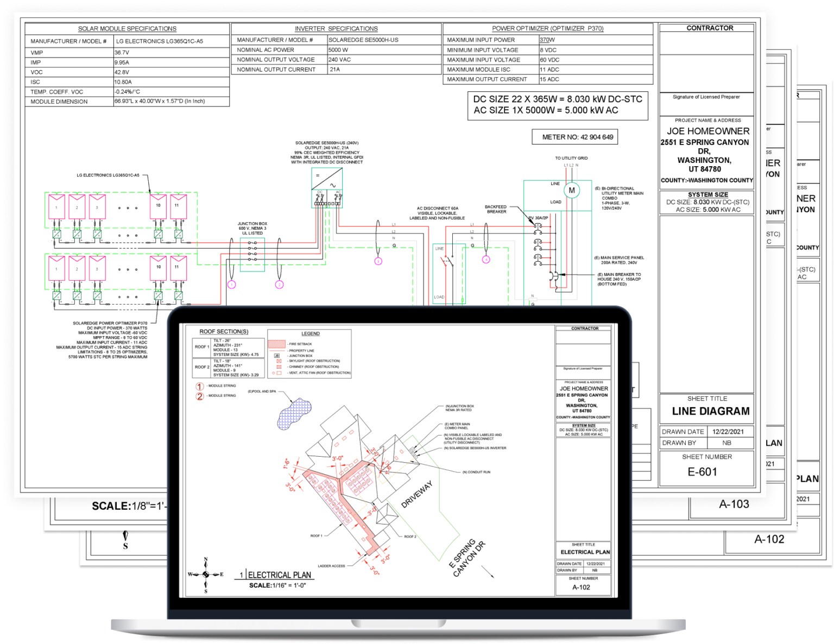Select the utility meter M circle symbol
The width and height of the screenshot is (834, 644).
click(x=571, y=190)
